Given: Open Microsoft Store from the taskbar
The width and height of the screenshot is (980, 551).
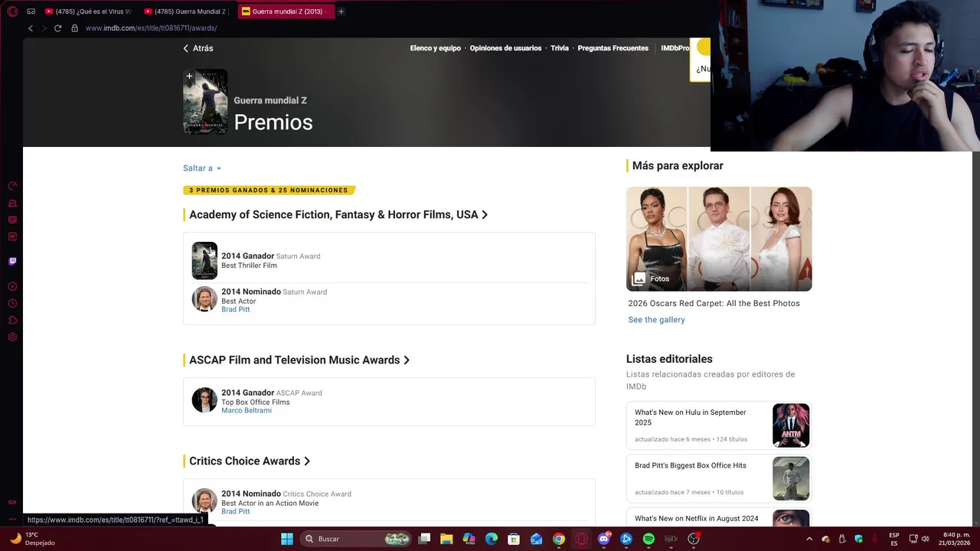Looking at the screenshot, I should point(514,539).
